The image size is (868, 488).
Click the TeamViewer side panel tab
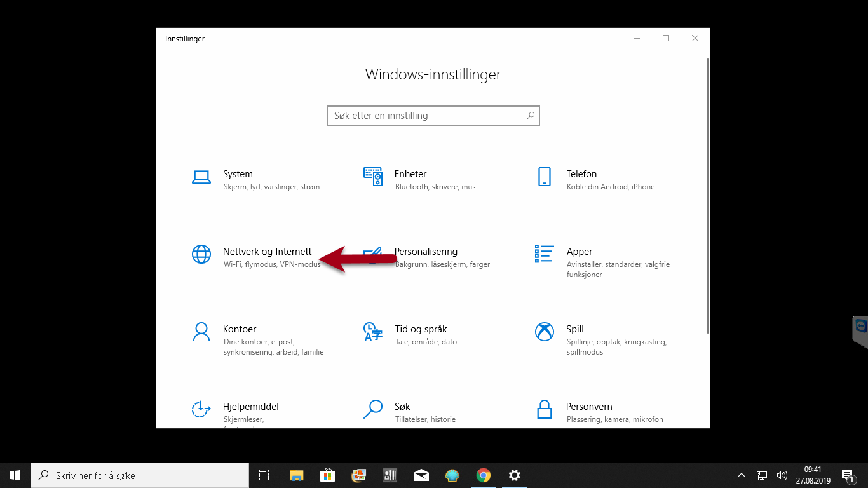860,331
